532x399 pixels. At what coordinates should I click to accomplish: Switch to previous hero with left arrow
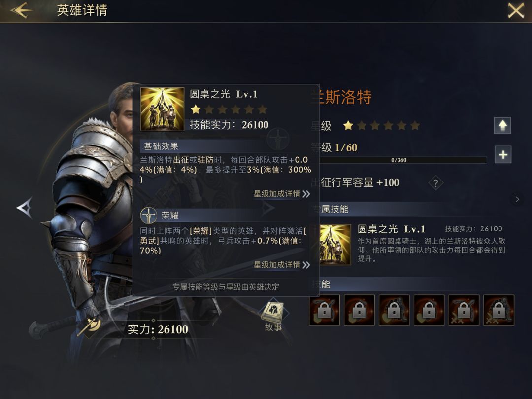[25, 208]
